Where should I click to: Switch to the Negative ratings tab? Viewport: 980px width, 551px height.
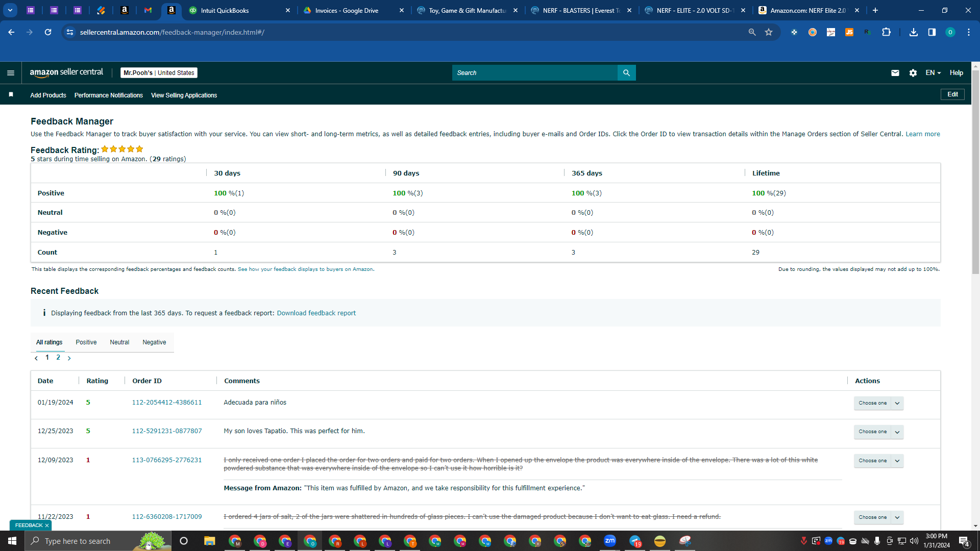[x=154, y=342]
